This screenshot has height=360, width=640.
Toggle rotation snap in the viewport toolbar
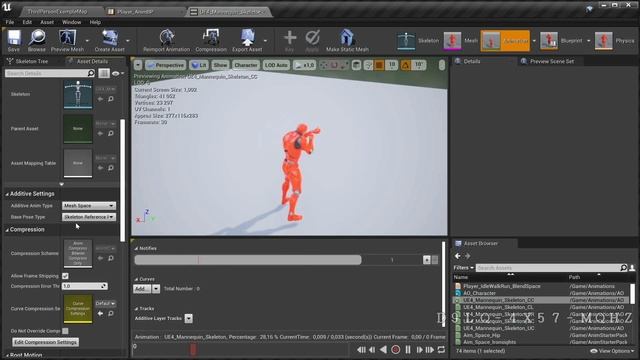pyautogui.click(x=405, y=65)
